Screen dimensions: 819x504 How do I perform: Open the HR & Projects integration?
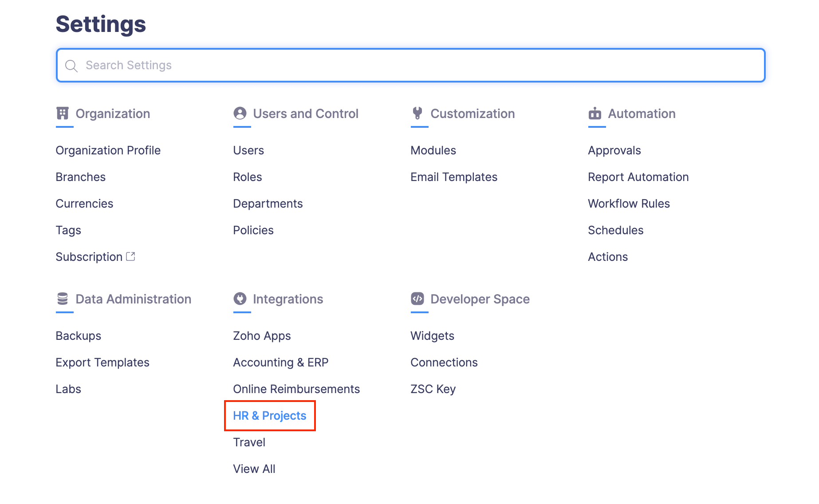pos(269,415)
